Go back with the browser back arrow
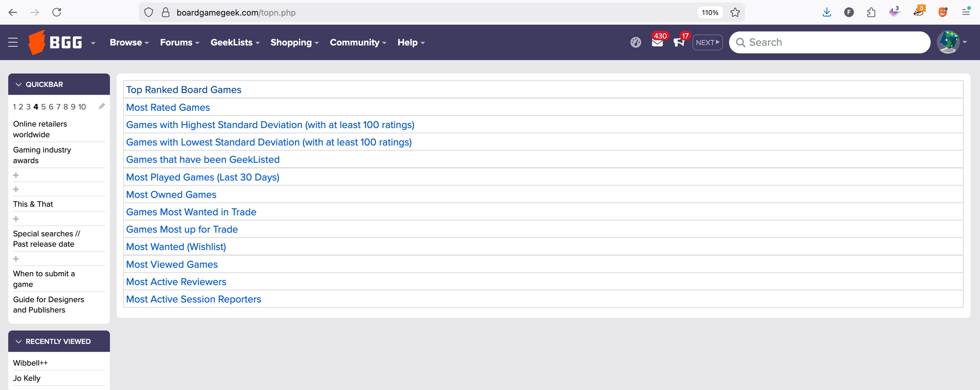980x390 pixels. (x=13, y=12)
